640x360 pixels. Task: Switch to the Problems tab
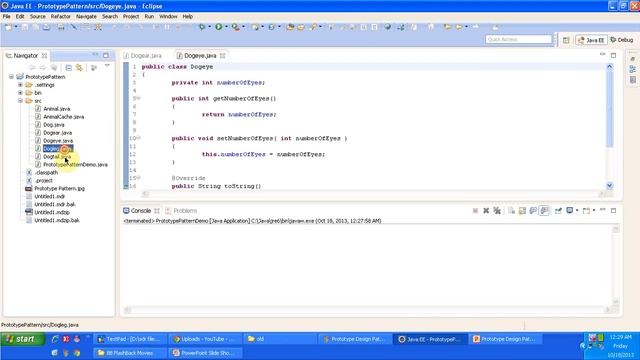[x=181, y=211]
